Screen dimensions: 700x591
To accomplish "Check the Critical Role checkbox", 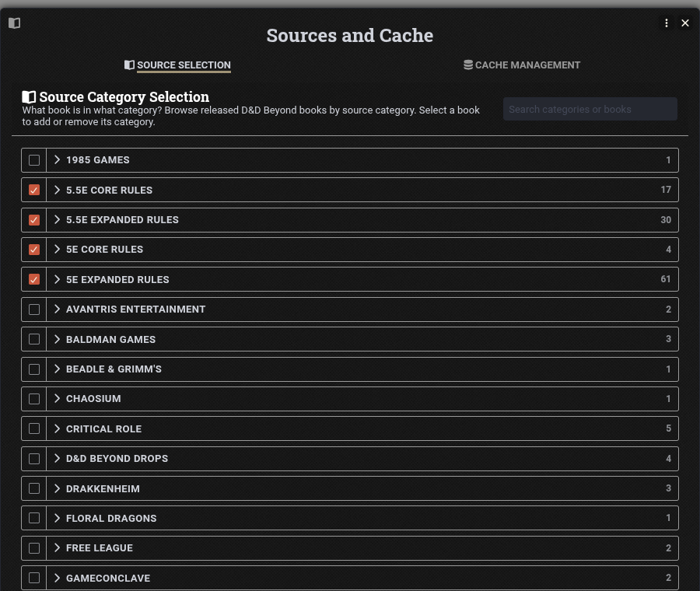I will [34, 428].
